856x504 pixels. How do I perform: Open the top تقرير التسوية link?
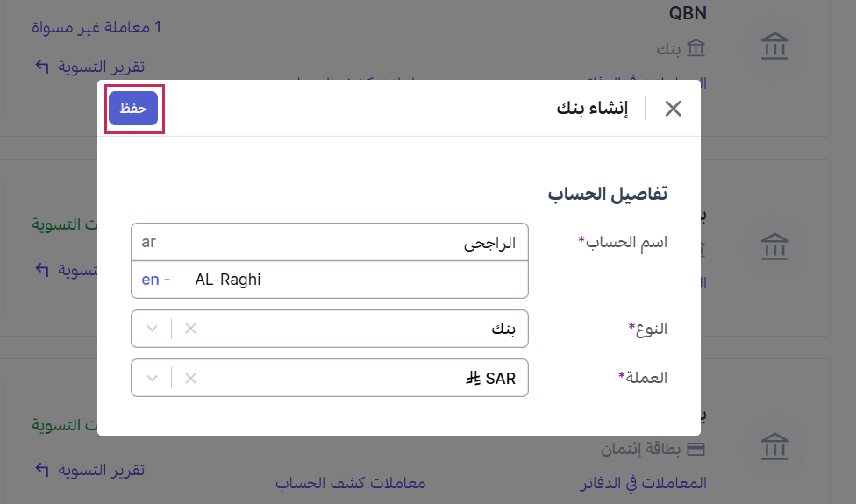(x=101, y=67)
